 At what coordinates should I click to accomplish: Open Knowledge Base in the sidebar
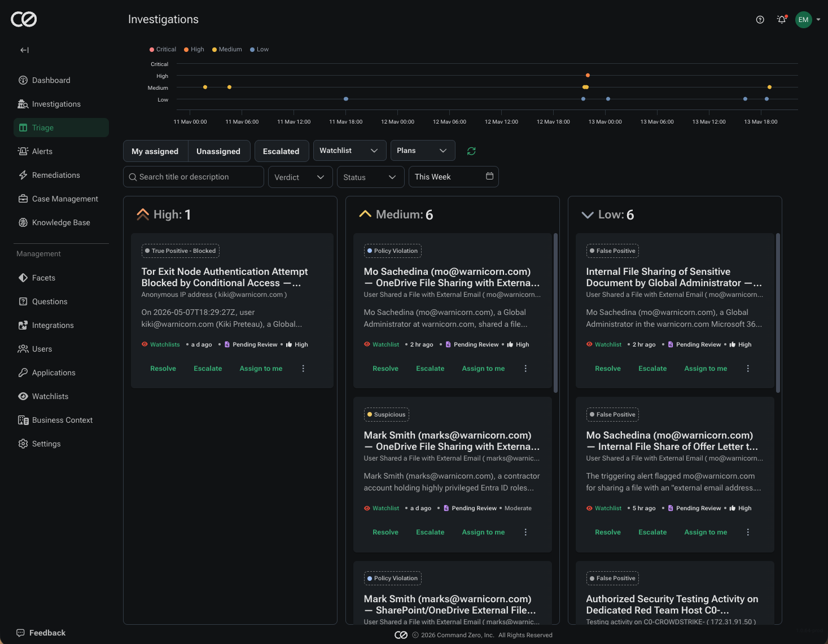(61, 222)
